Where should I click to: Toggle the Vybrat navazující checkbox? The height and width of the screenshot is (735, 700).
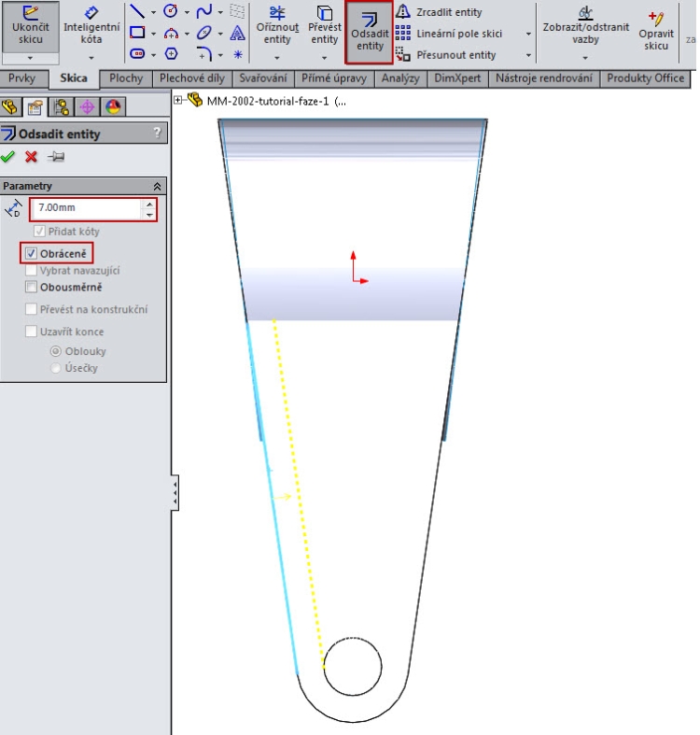(31, 271)
